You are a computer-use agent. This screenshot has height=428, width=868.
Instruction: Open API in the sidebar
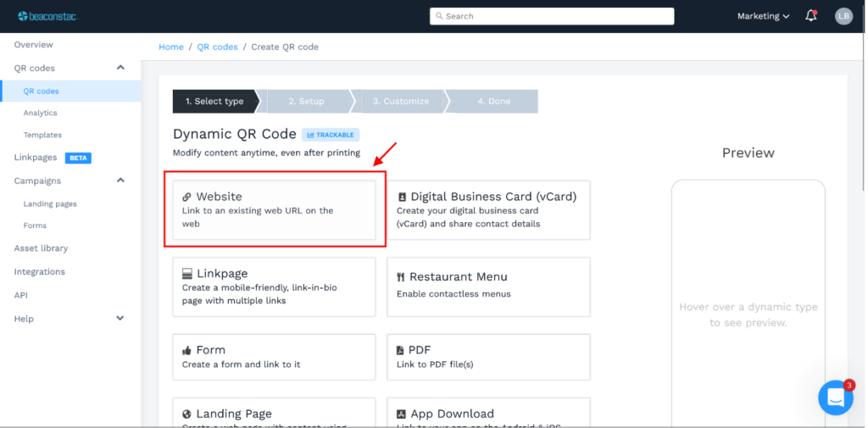click(x=20, y=295)
